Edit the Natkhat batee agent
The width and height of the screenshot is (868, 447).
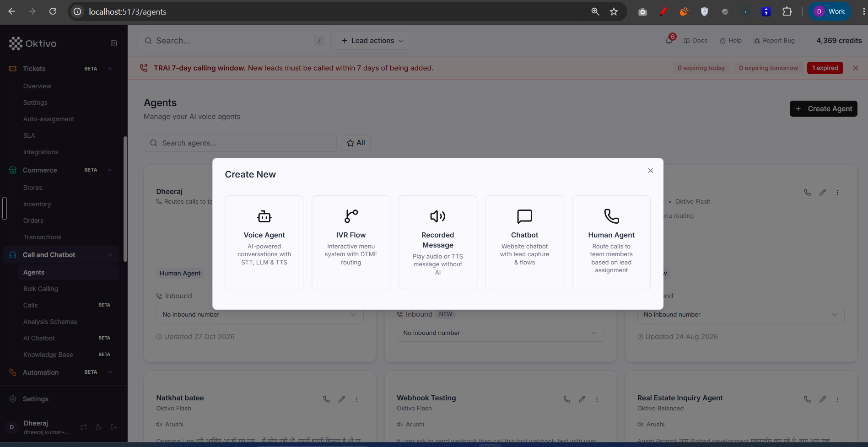pos(341,399)
